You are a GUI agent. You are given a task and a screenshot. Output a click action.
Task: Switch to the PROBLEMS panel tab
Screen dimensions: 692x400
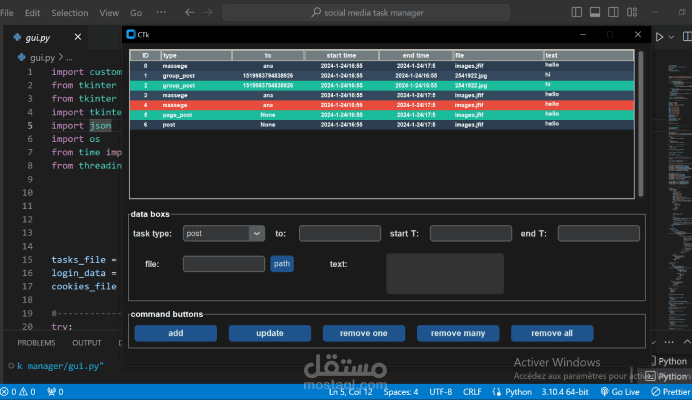pyautogui.click(x=36, y=343)
